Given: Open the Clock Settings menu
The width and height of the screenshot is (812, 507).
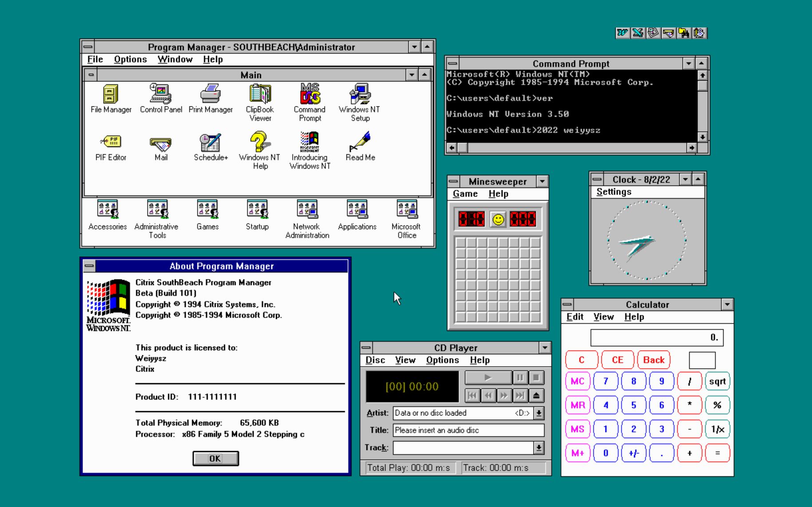Looking at the screenshot, I should [x=614, y=192].
